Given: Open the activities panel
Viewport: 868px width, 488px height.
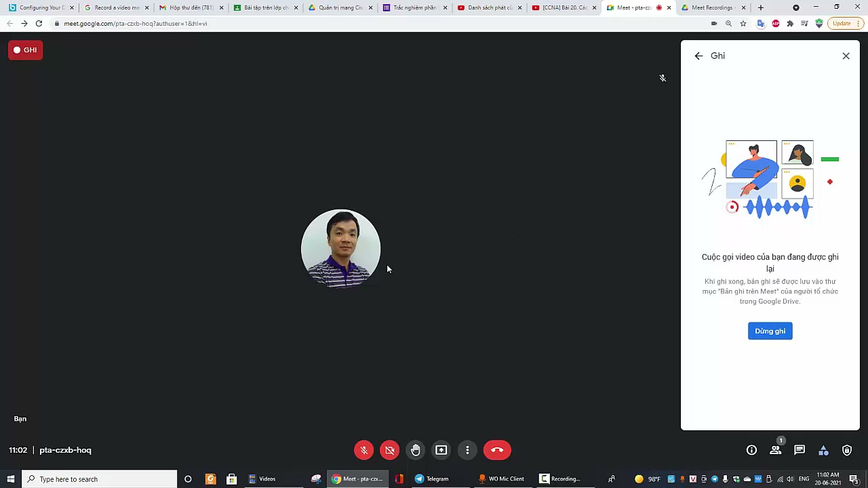Looking at the screenshot, I should [823, 449].
